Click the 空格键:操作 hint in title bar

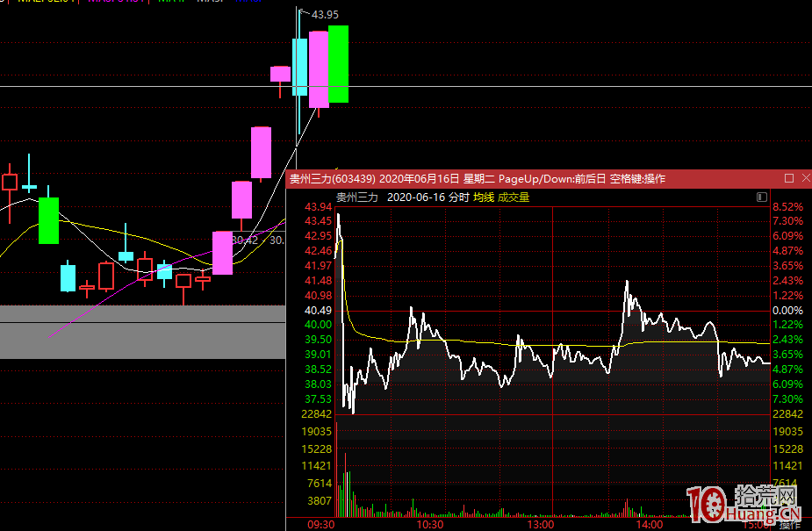pos(637,179)
